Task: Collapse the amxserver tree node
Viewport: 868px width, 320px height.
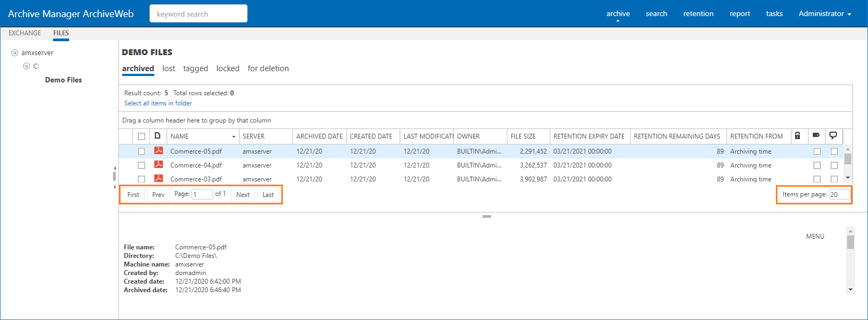Action: point(15,53)
